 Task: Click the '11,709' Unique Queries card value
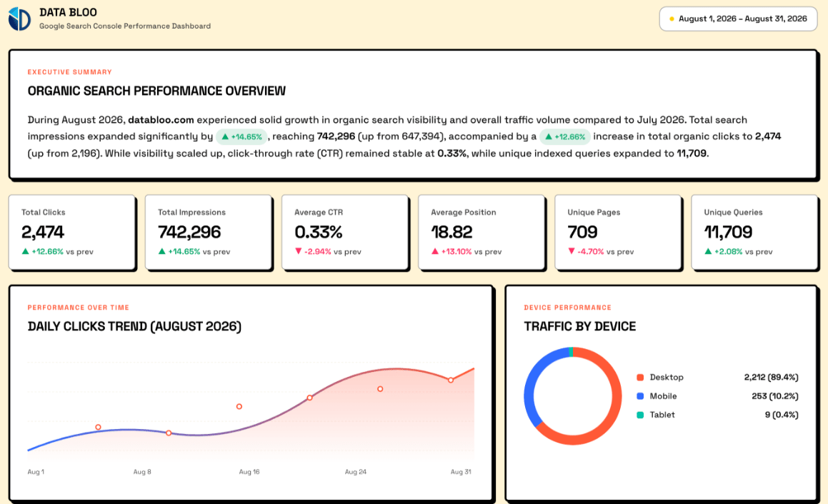pyautogui.click(x=728, y=232)
